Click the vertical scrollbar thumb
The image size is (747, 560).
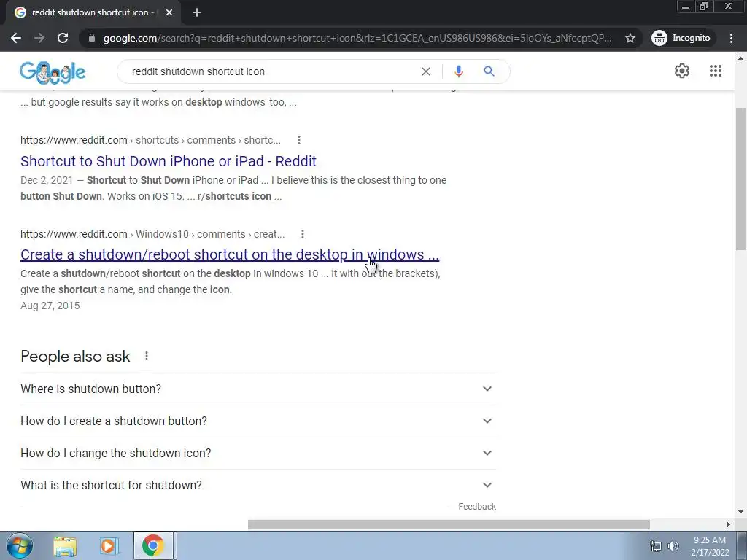pos(740,179)
